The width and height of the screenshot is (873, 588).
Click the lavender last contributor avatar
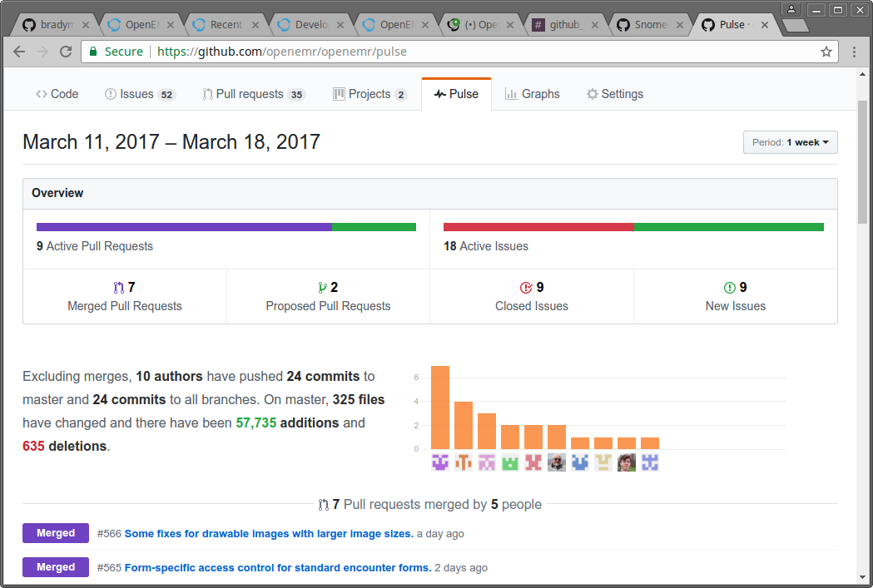[x=650, y=462]
